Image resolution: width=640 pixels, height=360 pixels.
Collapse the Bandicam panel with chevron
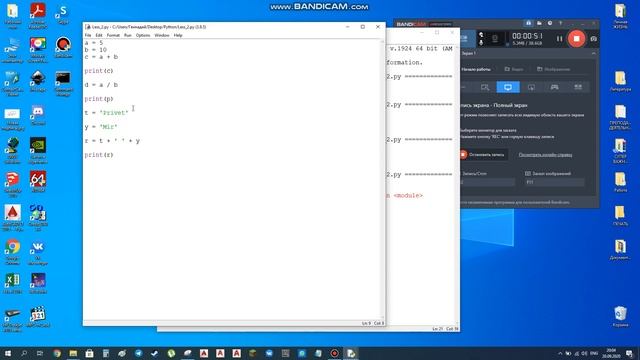click(593, 53)
